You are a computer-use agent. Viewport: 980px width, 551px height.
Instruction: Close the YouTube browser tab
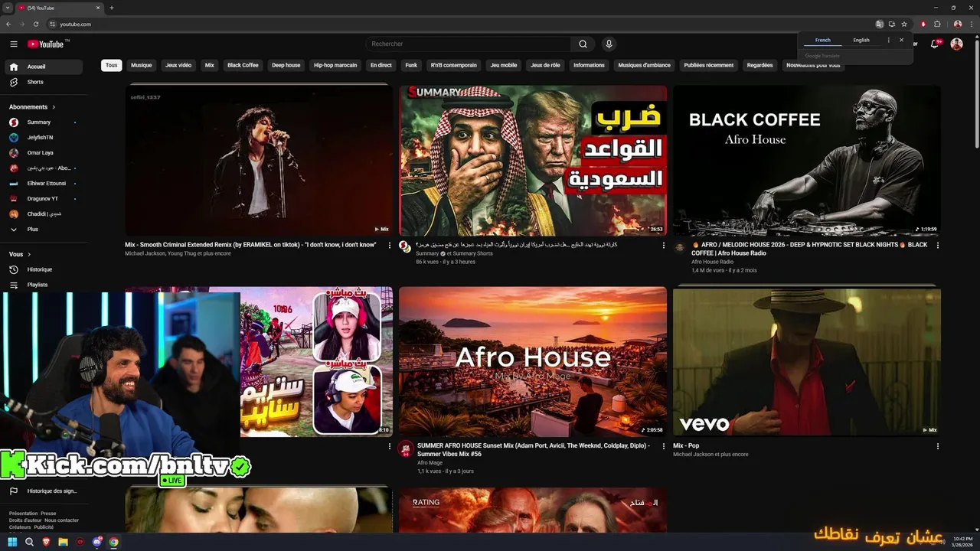click(x=98, y=8)
